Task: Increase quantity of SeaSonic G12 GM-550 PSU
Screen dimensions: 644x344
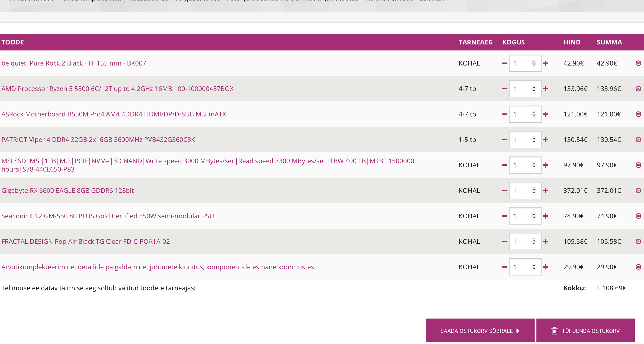Action: coord(546,216)
